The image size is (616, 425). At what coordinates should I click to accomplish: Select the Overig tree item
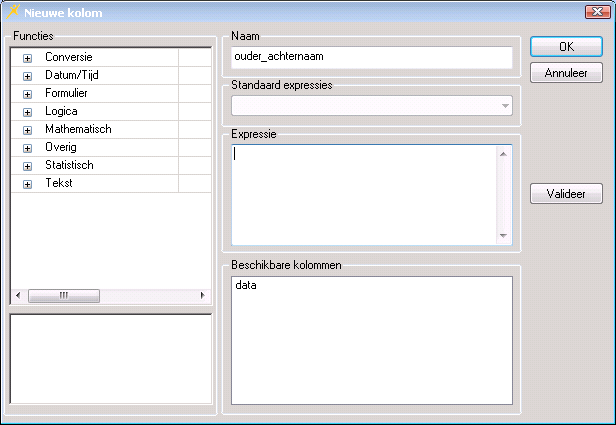[x=61, y=148]
